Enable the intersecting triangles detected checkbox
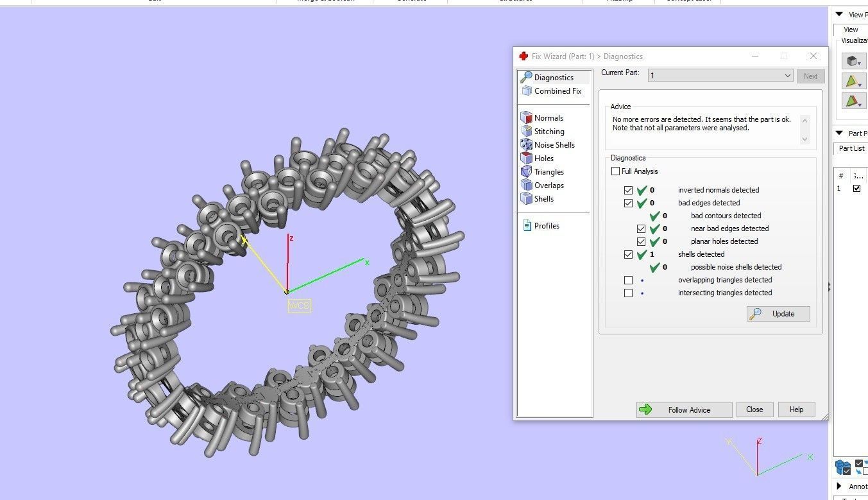 (629, 293)
